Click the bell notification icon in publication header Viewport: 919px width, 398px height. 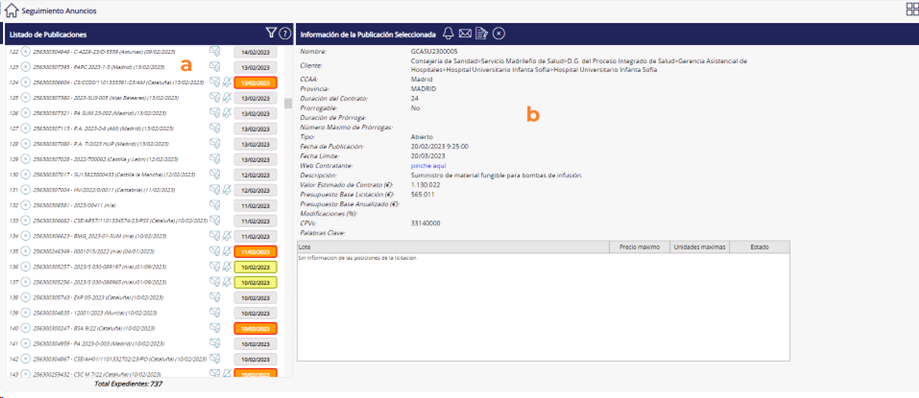click(x=448, y=33)
